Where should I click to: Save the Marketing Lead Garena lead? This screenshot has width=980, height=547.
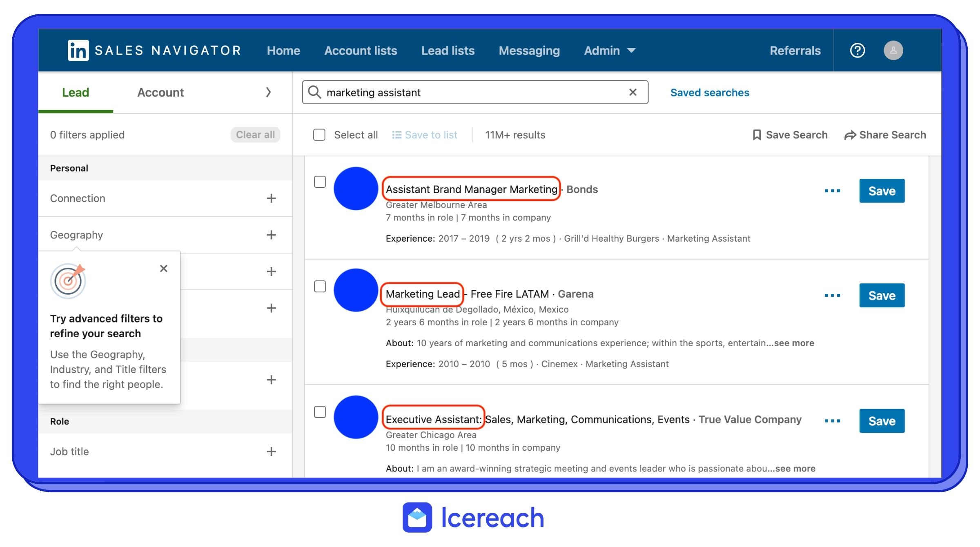882,296
